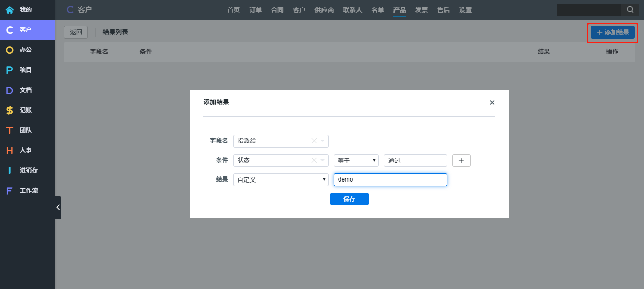The height and width of the screenshot is (289, 644).
Task: Click the search magnifier icon
Action: point(630,10)
